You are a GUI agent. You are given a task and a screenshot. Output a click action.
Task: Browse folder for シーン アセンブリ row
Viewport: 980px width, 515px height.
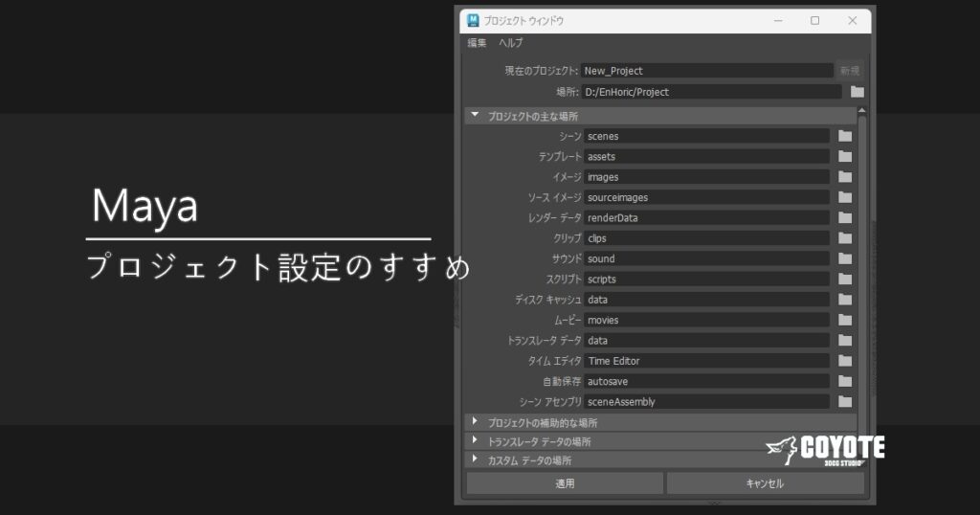[845, 402]
